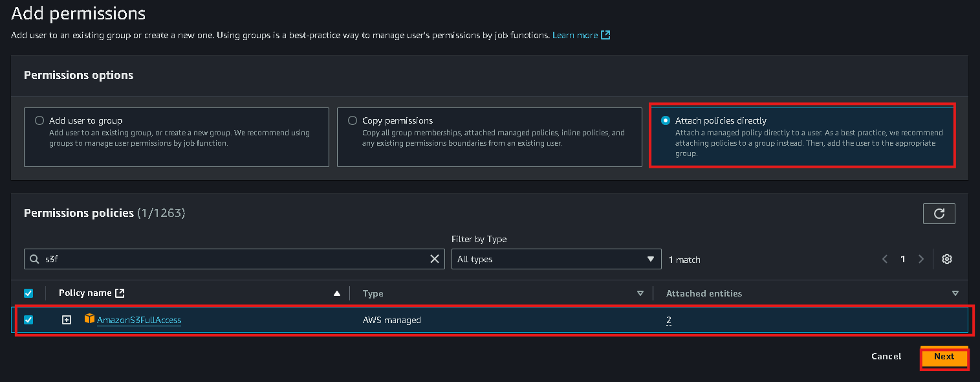Click the refresh policies icon button

[939, 214]
